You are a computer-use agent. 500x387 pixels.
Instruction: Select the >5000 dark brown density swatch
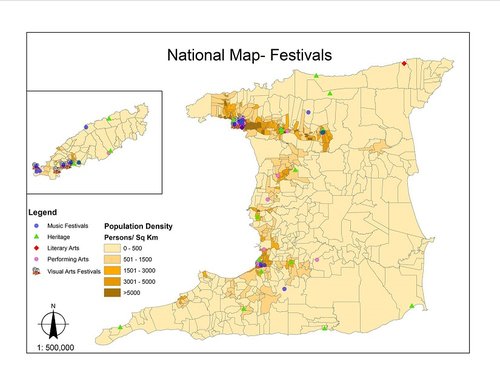(x=112, y=293)
